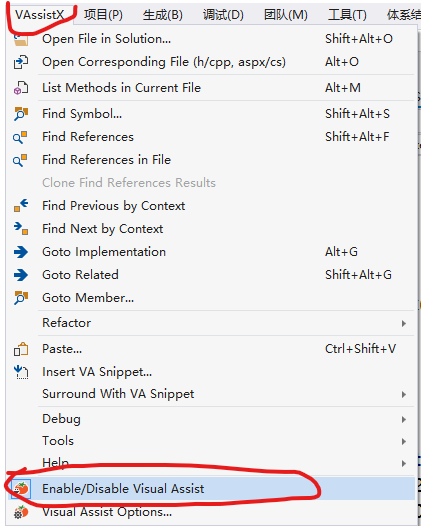Click the Find Symbol binoculars icon
Screen dimensions: 421x526
(x=21, y=114)
